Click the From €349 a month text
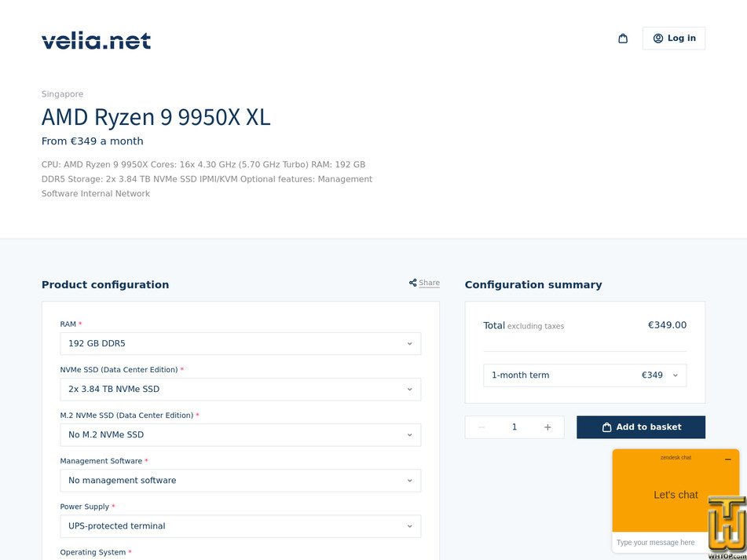 (93, 141)
